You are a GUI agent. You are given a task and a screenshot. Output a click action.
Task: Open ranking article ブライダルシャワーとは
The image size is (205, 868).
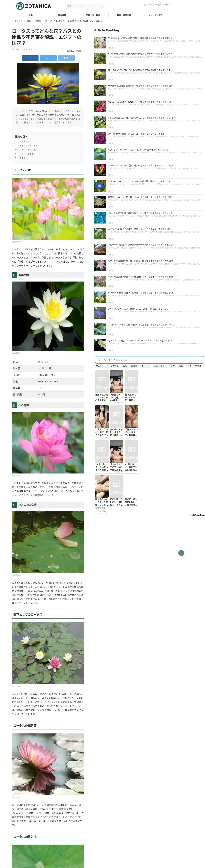click(x=140, y=341)
